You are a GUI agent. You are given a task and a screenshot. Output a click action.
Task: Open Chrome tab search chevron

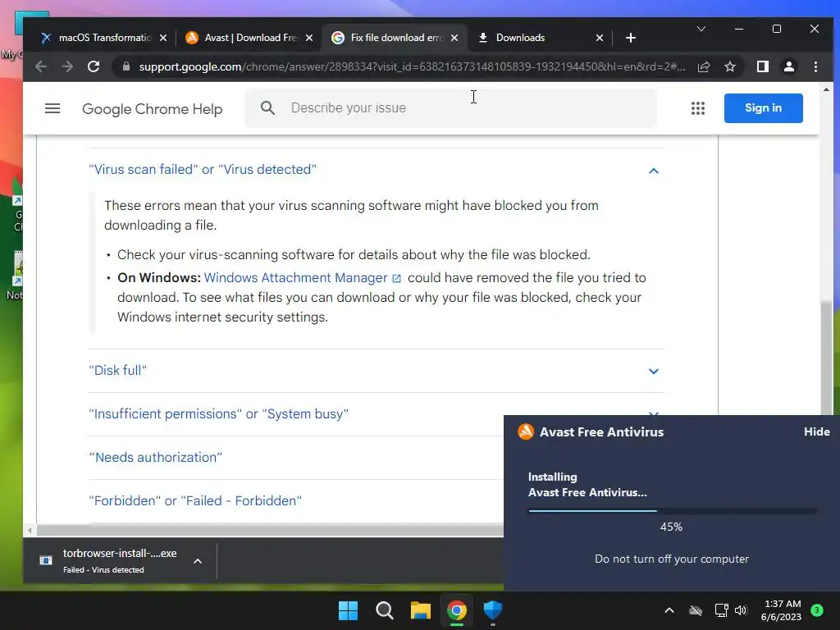coord(701,29)
